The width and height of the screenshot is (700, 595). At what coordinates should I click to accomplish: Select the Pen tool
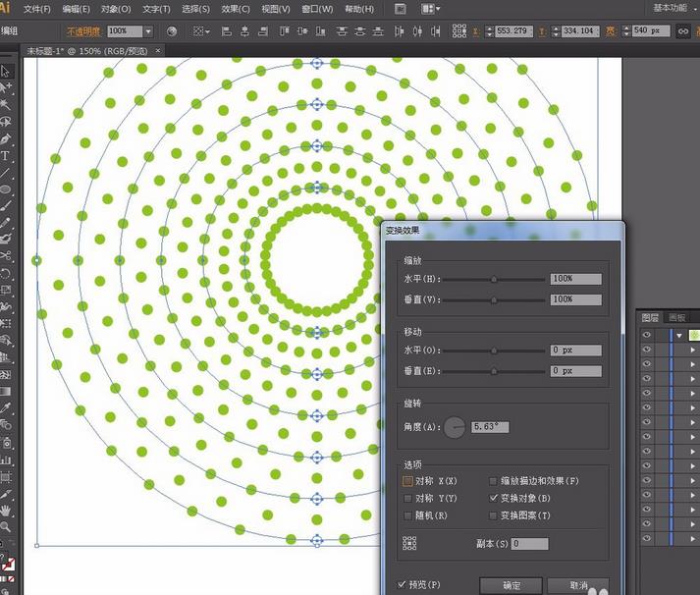[5, 138]
